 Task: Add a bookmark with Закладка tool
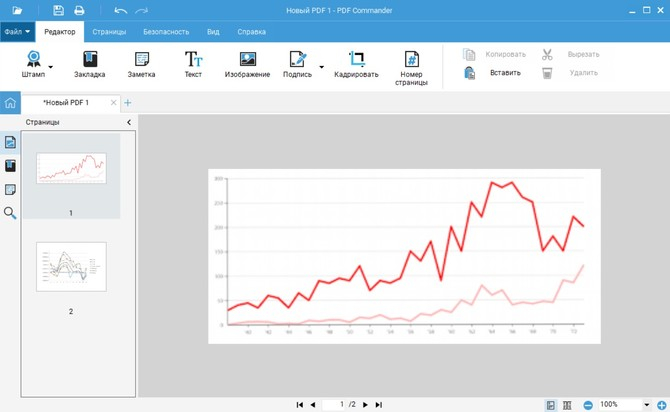[x=90, y=64]
